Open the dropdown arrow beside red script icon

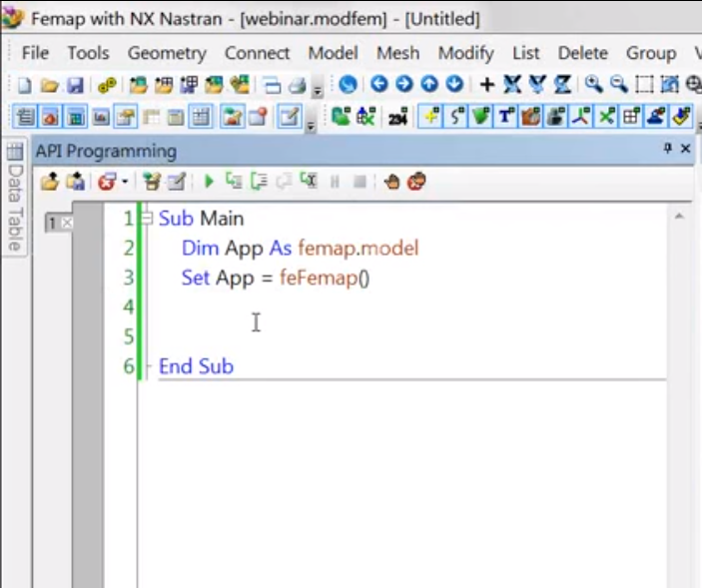point(125,182)
